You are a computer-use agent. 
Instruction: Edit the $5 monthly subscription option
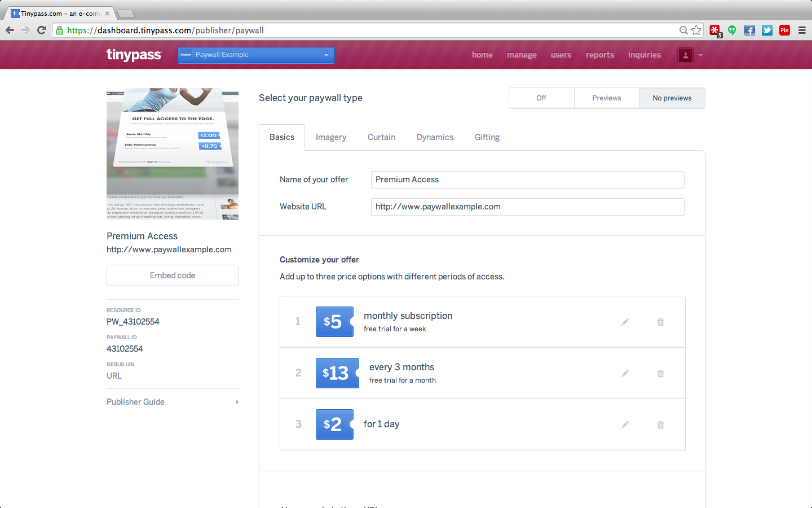625,322
